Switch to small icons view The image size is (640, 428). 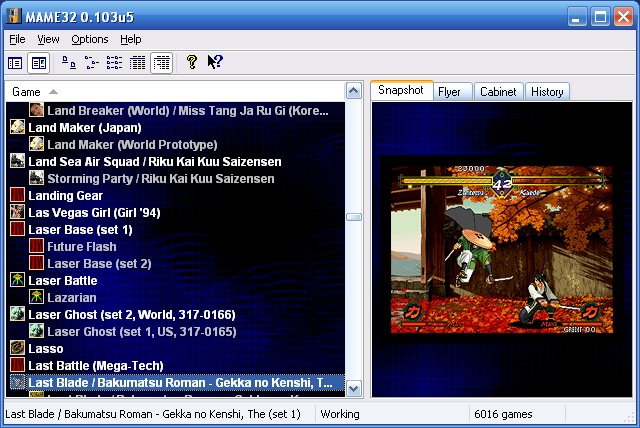[91, 63]
